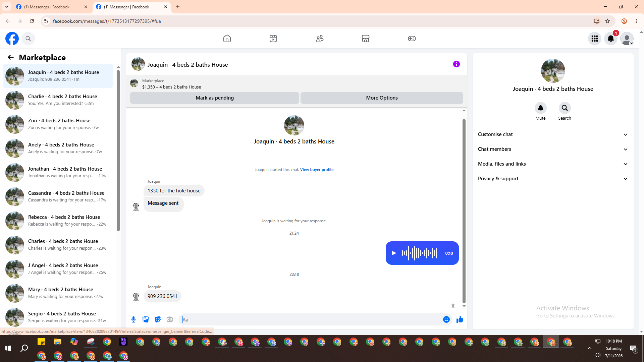The height and width of the screenshot is (362, 644).
Task: Attach a photo or file
Action: point(146,319)
